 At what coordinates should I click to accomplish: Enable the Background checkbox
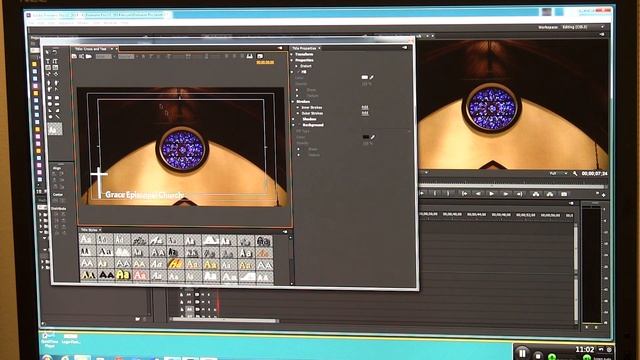coord(299,125)
